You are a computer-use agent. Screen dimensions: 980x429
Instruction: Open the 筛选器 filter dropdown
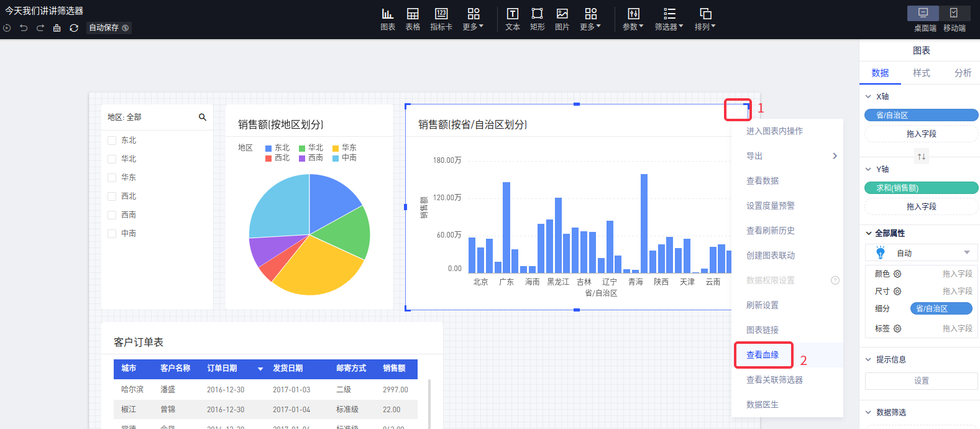click(669, 19)
